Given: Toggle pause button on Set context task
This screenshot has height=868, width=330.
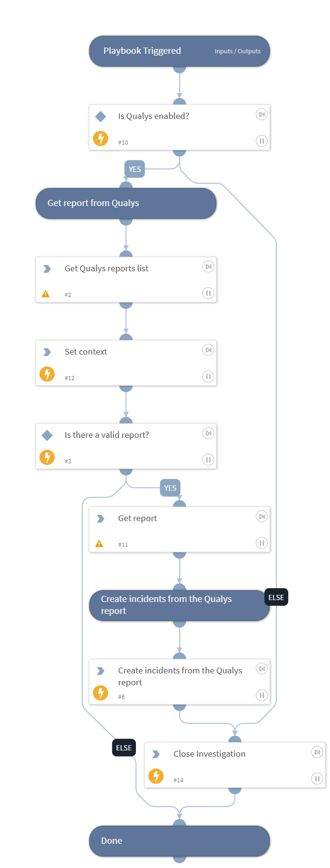Looking at the screenshot, I should (208, 376).
